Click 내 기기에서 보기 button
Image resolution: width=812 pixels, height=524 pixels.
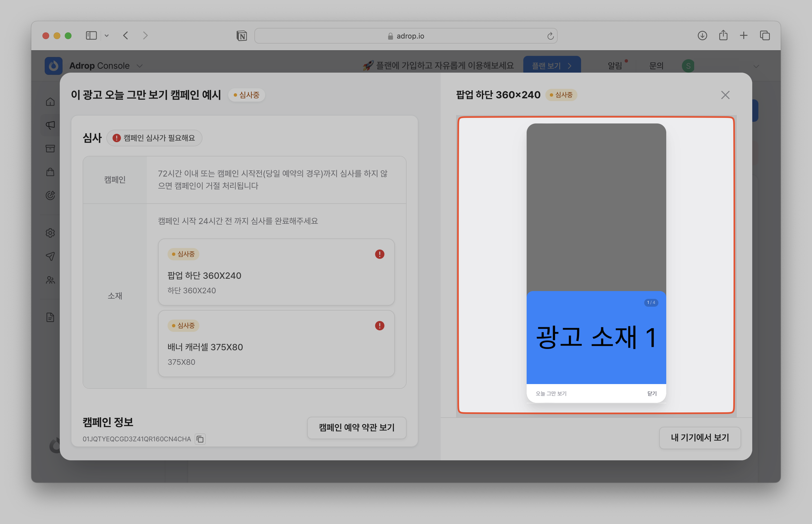click(x=700, y=438)
